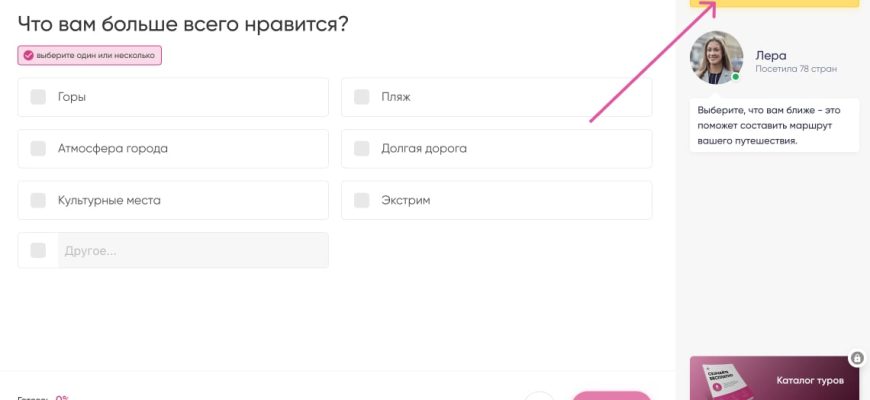Click the round back button at bottom
The image size is (870, 400).
[x=539, y=397]
